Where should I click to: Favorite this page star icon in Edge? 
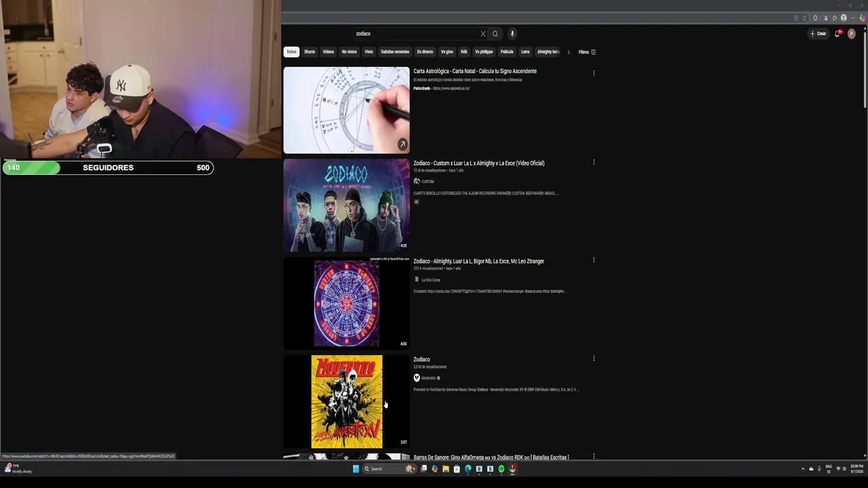click(x=805, y=18)
